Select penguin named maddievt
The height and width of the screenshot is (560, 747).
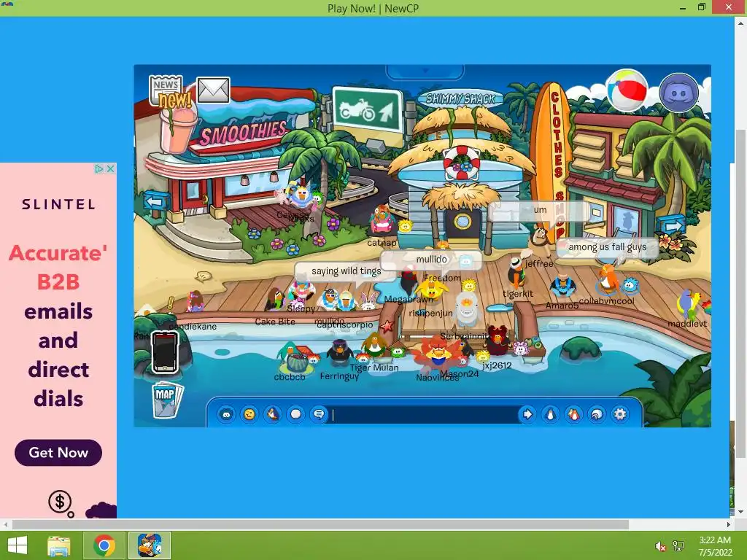point(687,305)
